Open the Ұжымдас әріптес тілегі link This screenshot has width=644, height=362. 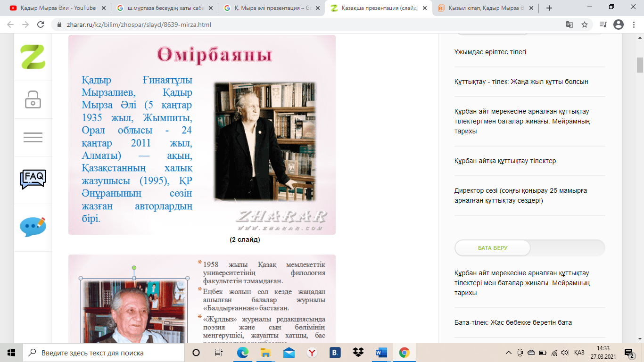[x=490, y=52]
